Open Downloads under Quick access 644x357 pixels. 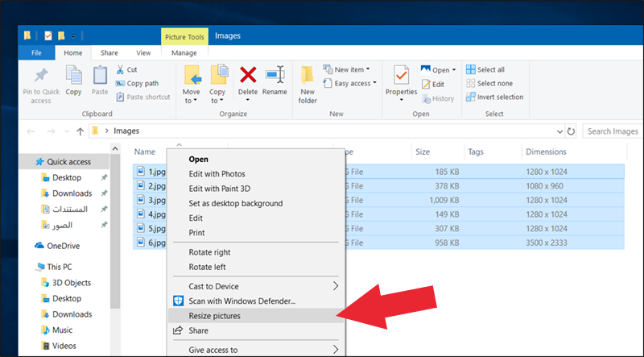[x=72, y=193]
